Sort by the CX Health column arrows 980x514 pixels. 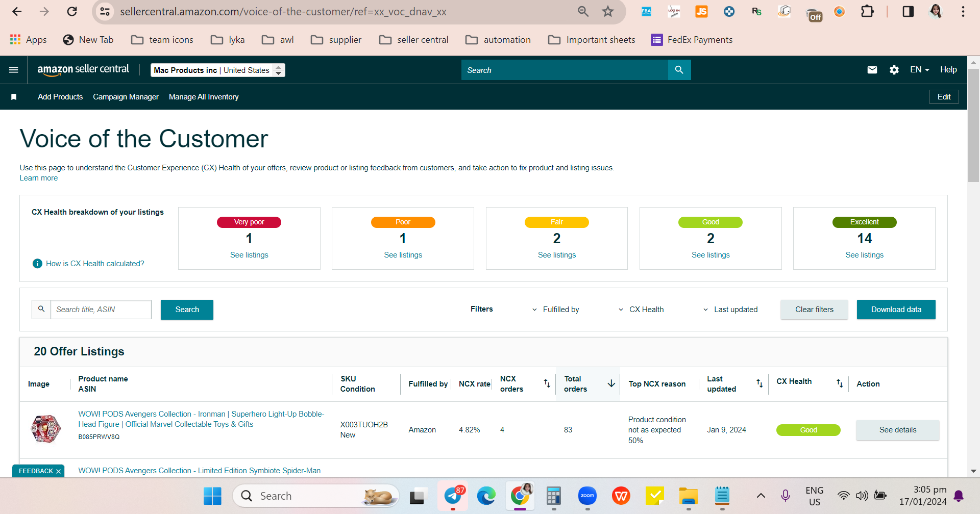click(x=840, y=383)
